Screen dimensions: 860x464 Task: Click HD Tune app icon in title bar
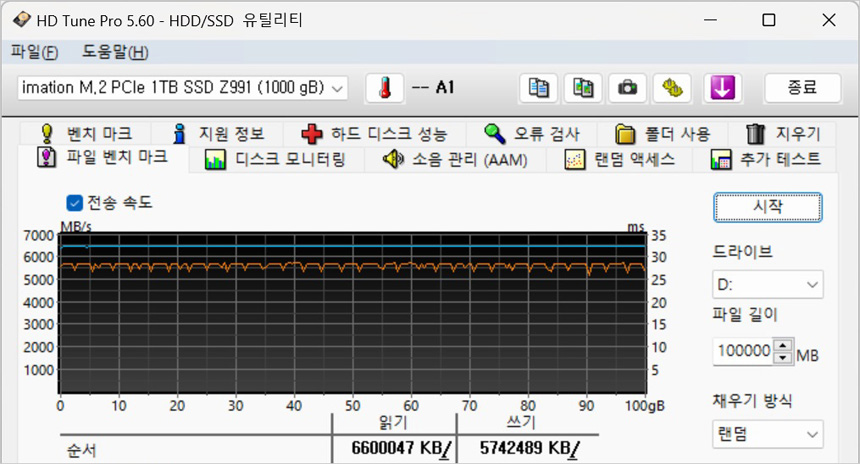(22, 20)
